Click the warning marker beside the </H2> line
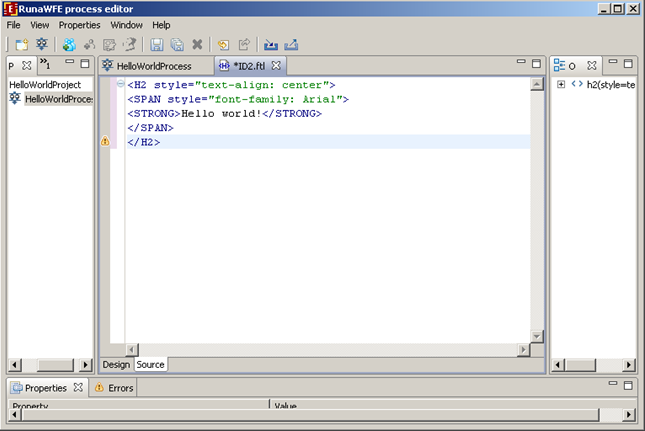This screenshot has width=645, height=431. 105,143
